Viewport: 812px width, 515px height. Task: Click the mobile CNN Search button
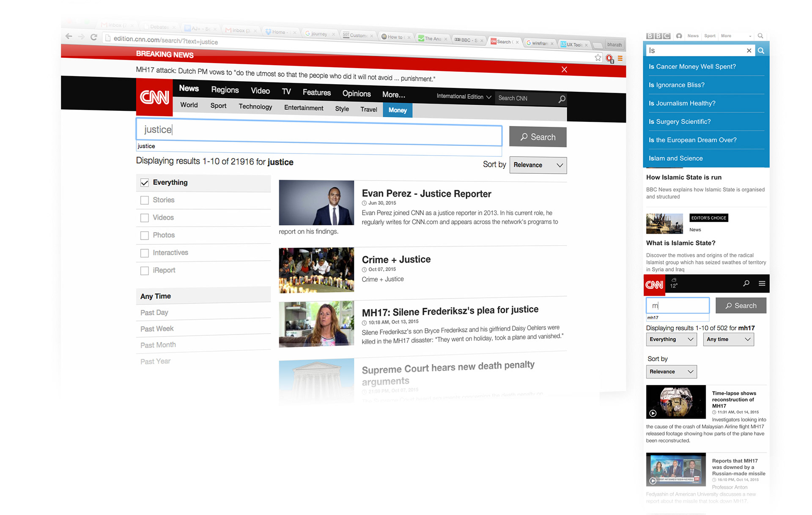tap(741, 306)
